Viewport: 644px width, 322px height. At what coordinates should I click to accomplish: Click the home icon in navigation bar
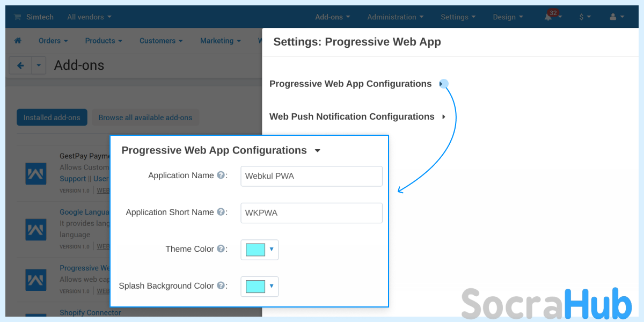tap(18, 41)
